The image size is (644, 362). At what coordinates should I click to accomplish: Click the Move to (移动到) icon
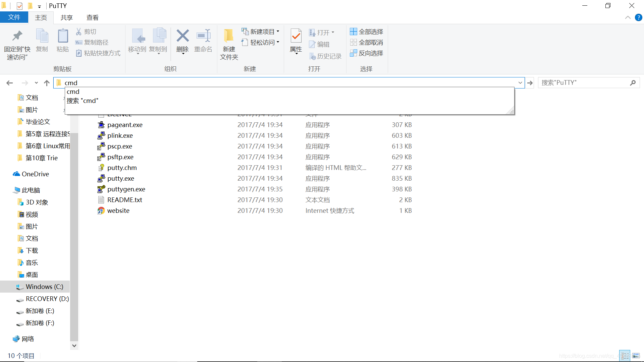138,36
